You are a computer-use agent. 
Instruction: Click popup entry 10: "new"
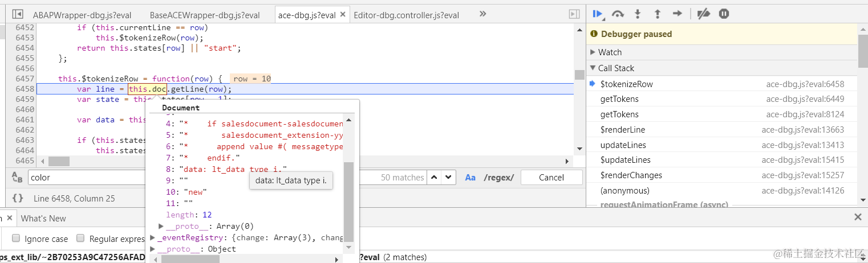tap(185, 192)
